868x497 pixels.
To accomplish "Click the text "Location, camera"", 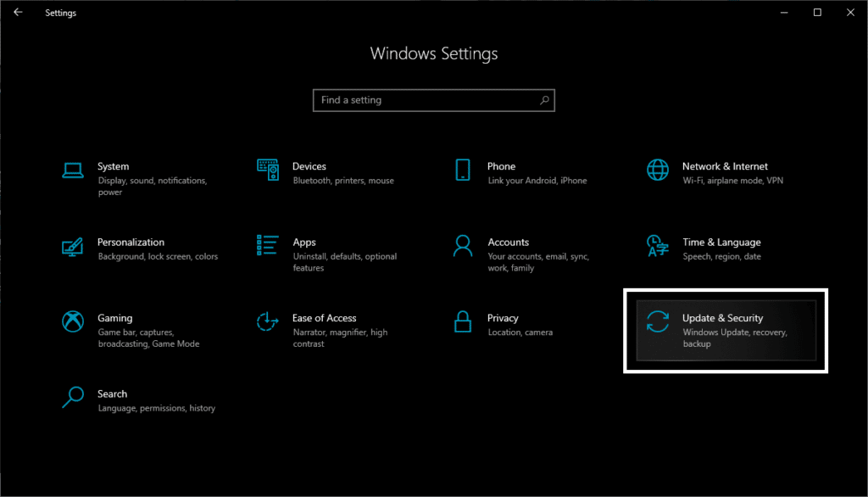I will point(520,332).
